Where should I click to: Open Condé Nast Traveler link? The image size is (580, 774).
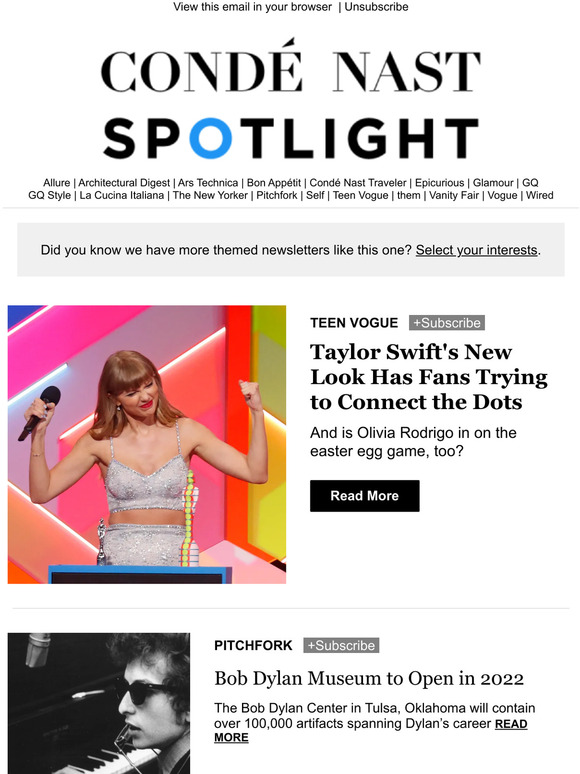pos(358,183)
